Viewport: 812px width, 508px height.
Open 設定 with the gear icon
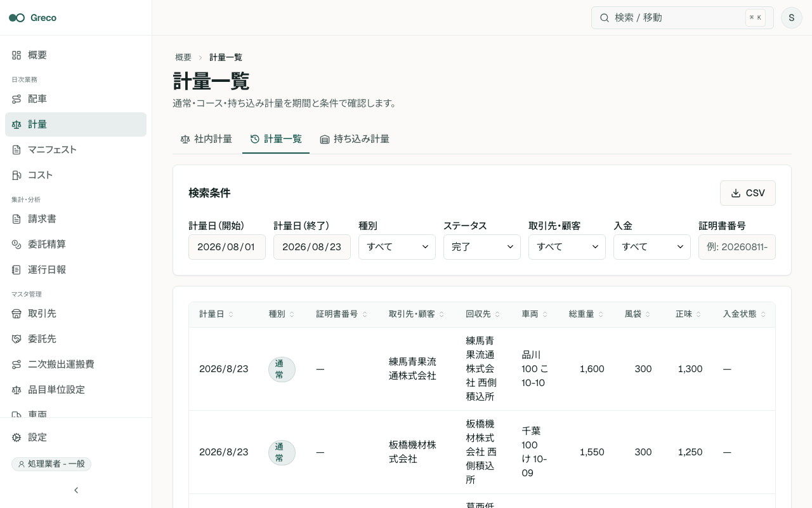tap(75, 438)
